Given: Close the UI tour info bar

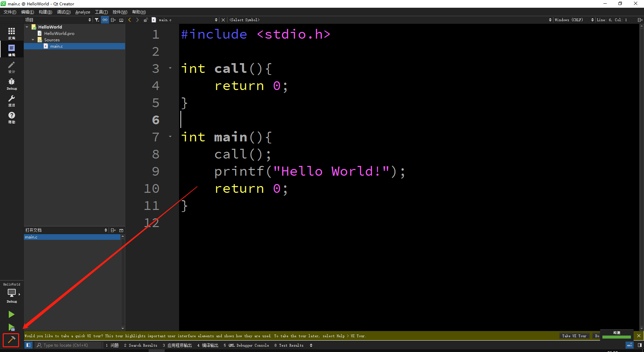Looking at the screenshot, I should [639, 336].
